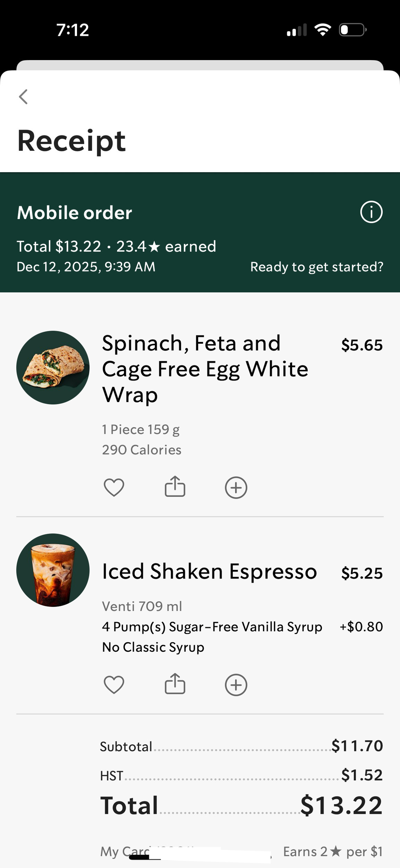Share the Spinach Feta Egg White Wrap
400x868 pixels.
point(175,487)
